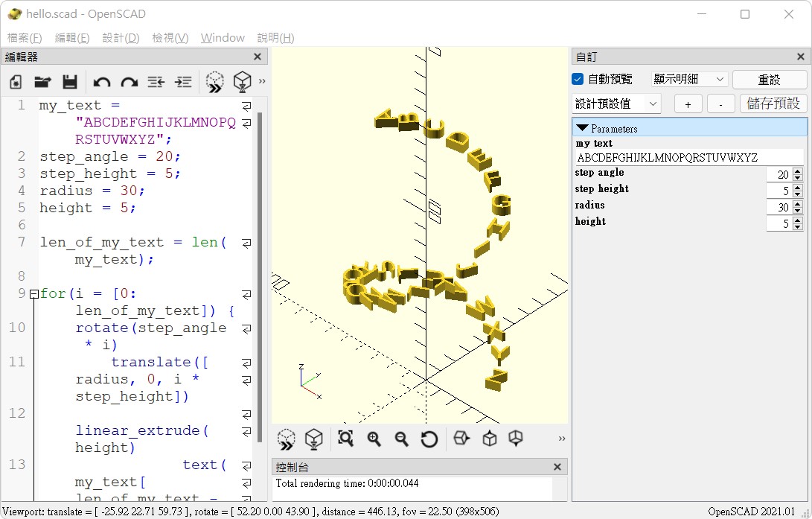Open a file with the folder icon
The image size is (812, 519).
[42, 82]
